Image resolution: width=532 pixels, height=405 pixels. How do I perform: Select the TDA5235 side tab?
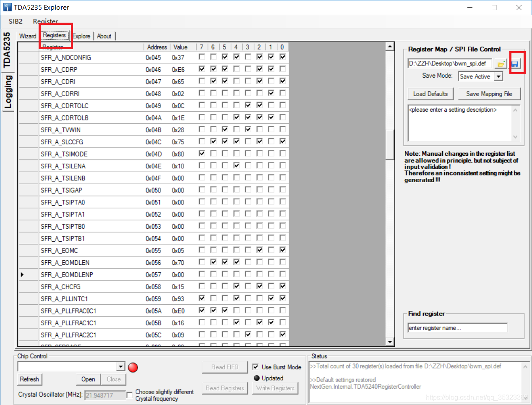point(7,50)
